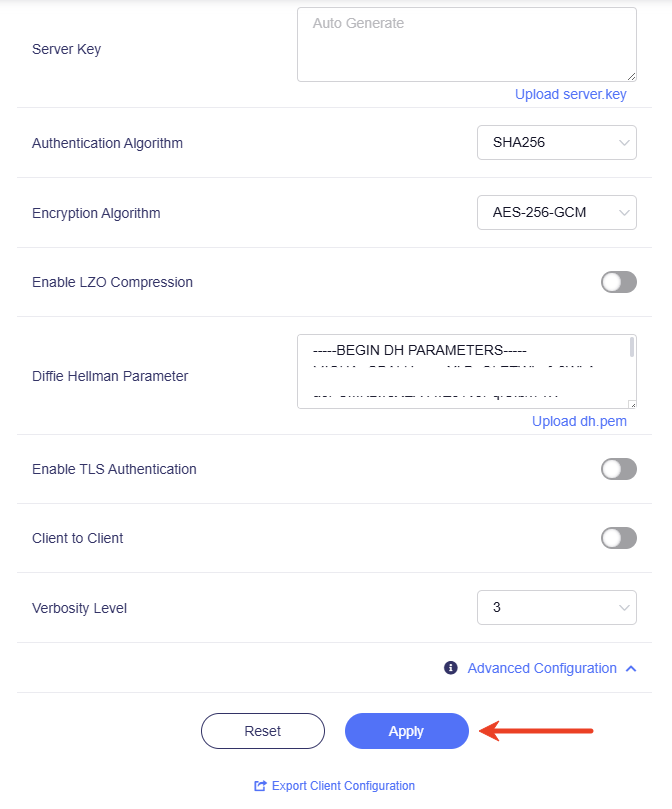Click the Diffie Hellman text box scrollbar
672x809 pixels.
coord(631,348)
